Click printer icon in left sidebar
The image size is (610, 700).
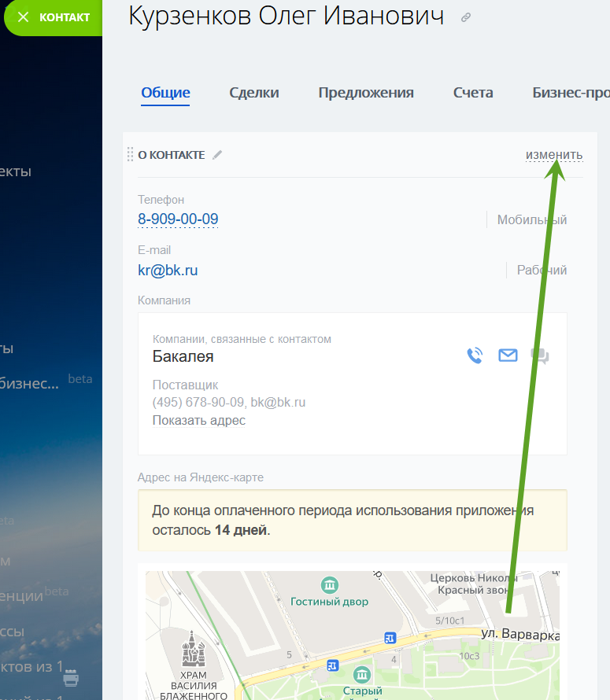coord(71,677)
